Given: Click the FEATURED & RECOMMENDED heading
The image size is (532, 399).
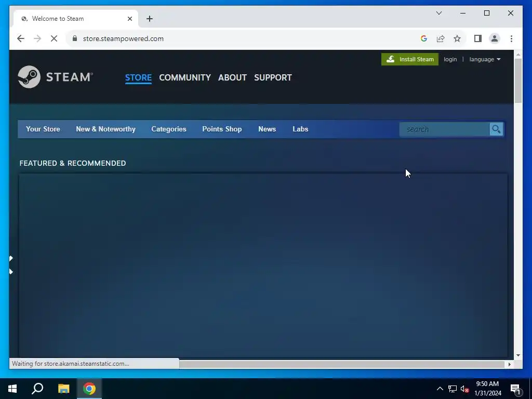Looking at the screenshot, I should [73, 163].
